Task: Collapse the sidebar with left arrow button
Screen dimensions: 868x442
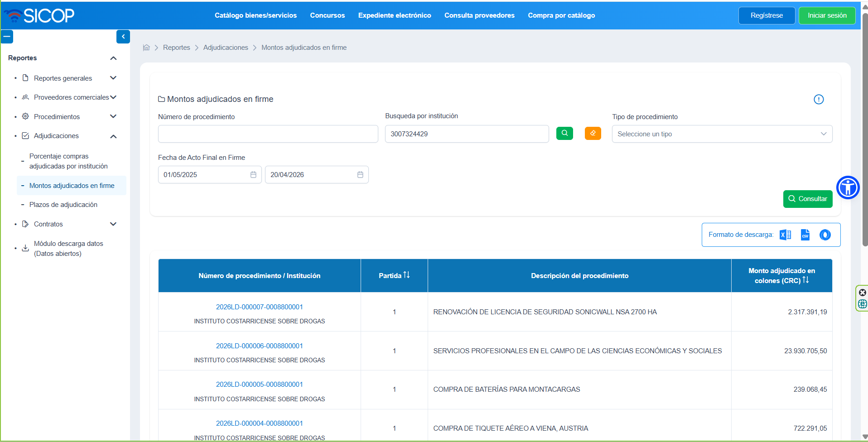Action: click(x=123, y=37)
